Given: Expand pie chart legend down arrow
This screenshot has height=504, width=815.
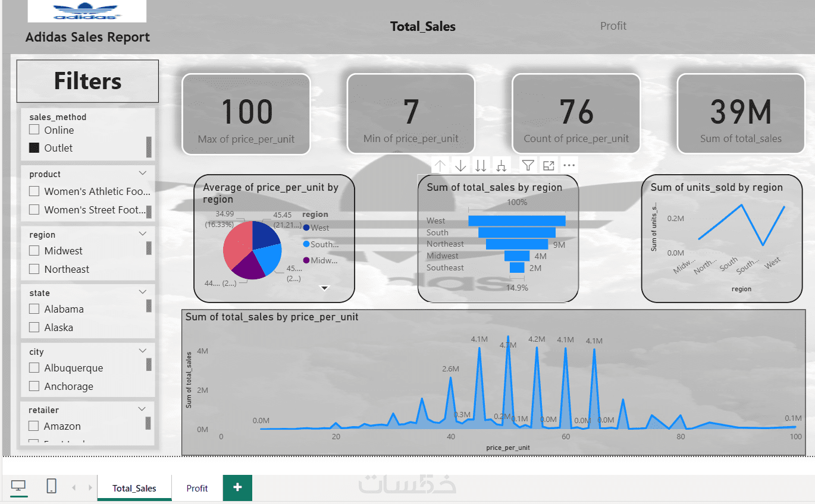Looking at the screenshot, I should pos(325,288).
